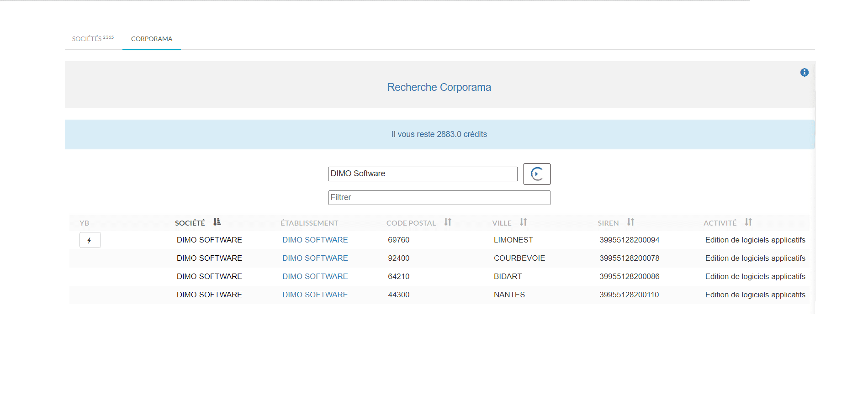
Task: Click the blue info icon
Action: [804, 72]
